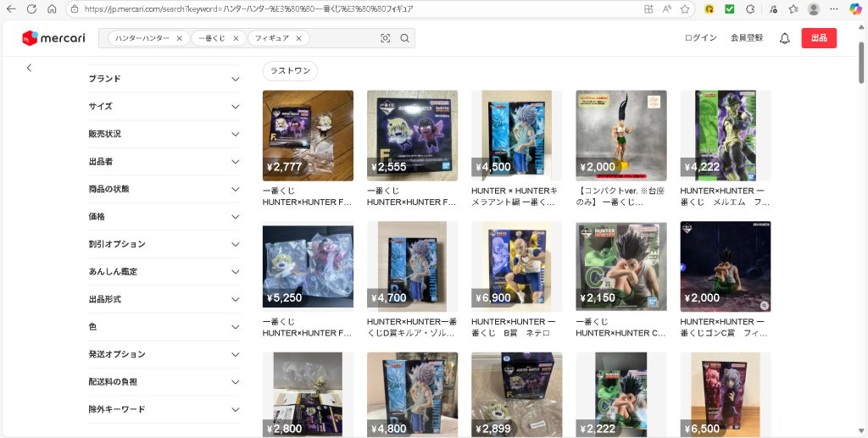868x438 pixels.
Task: Expand the 配送料の負担 filter
Action: pos(164,382)
